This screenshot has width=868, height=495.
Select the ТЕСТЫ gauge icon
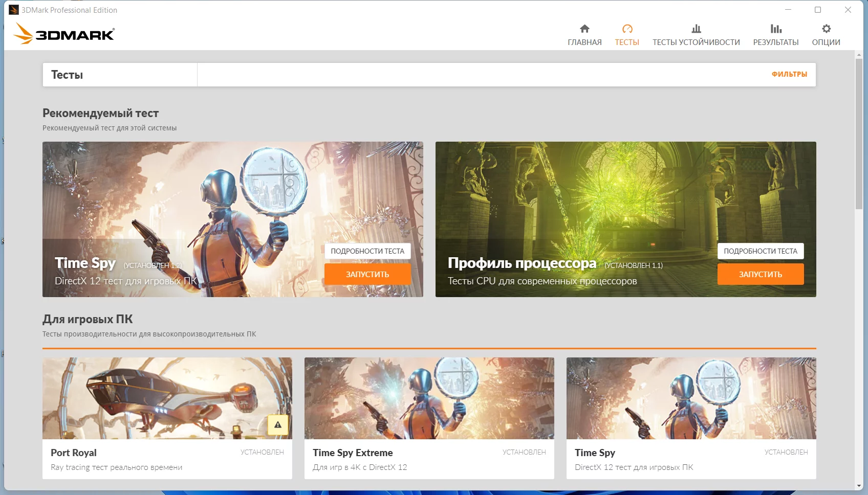pyautogui.click(x=627, y=29)
